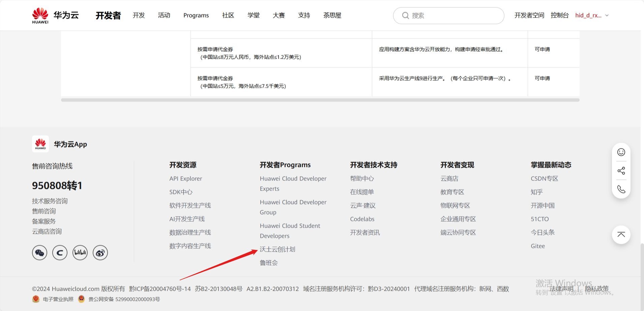Click the WeChat social icon
Image resolution: width=644 pixels, height=311 pixels.
[x=39, y=253]
